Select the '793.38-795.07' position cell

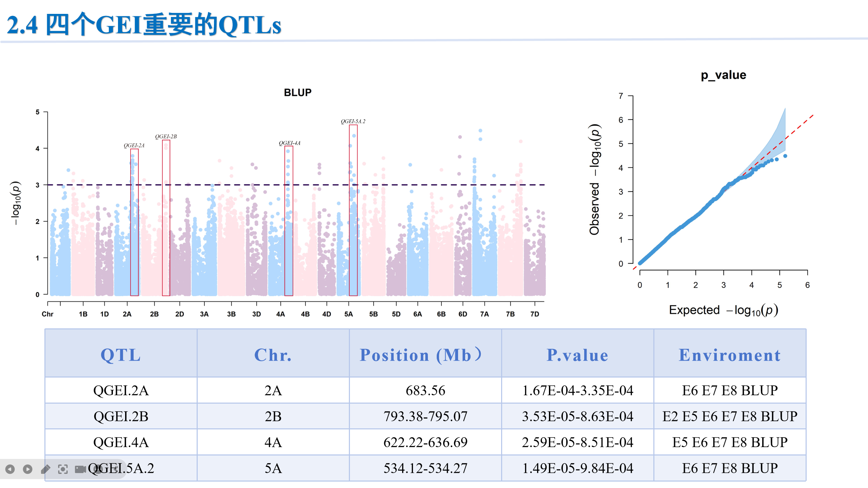point(425,416)
